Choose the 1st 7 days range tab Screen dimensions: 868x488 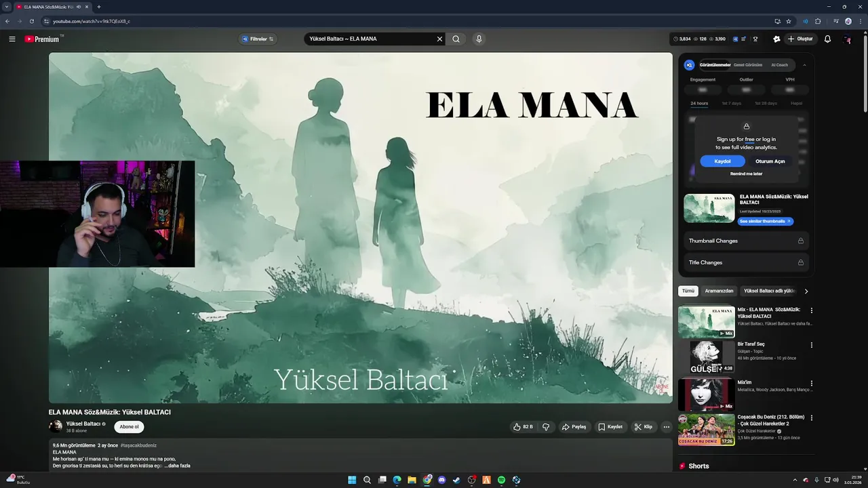pyautogui.click(x=731, y=103)
